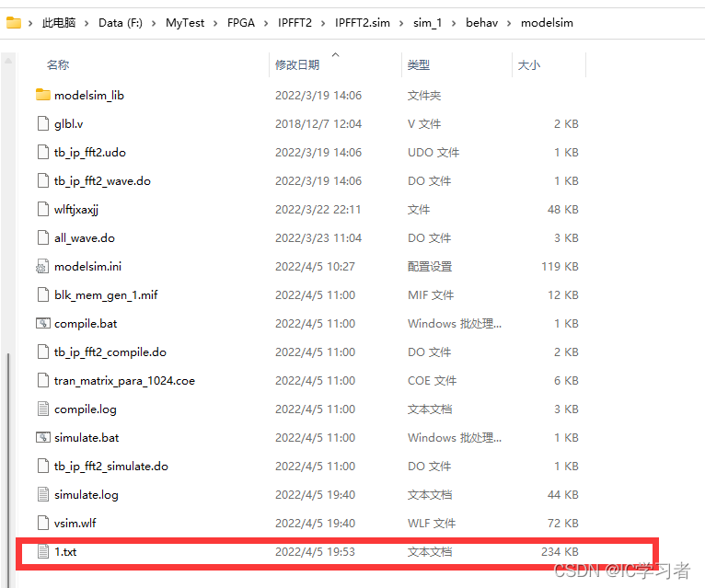Click the tb_ip_fft2_compile.do file icon
The height and width of the screenshot is (588, 705).
click(x=42, y=352)
